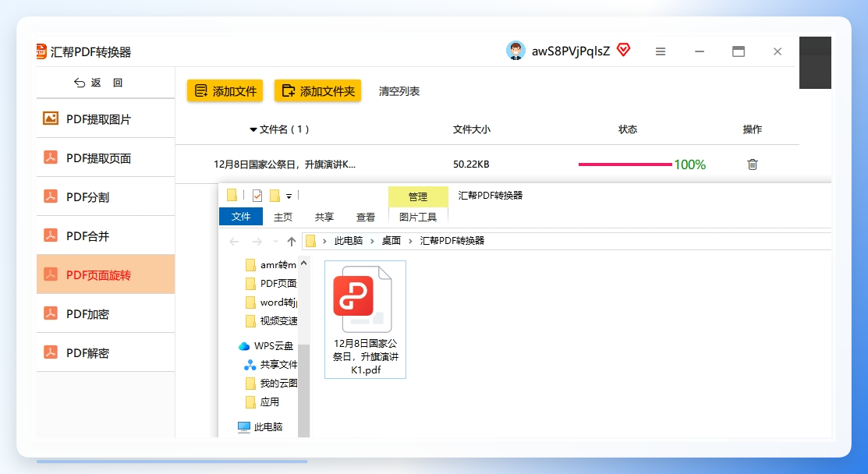This screenshot has height=474, width=868.
Task: Go up one folder level in Explorer
Action: (x=291, y=241)
